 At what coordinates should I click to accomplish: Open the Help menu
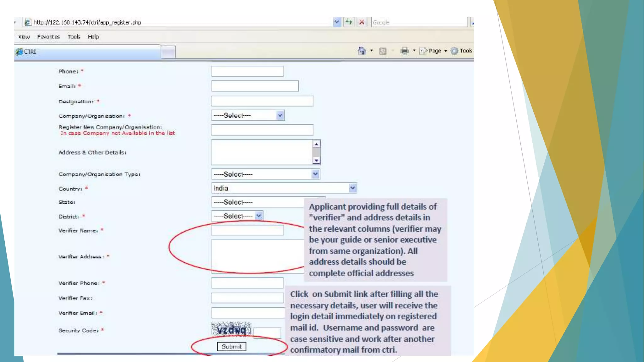click(x=93, y=37)
